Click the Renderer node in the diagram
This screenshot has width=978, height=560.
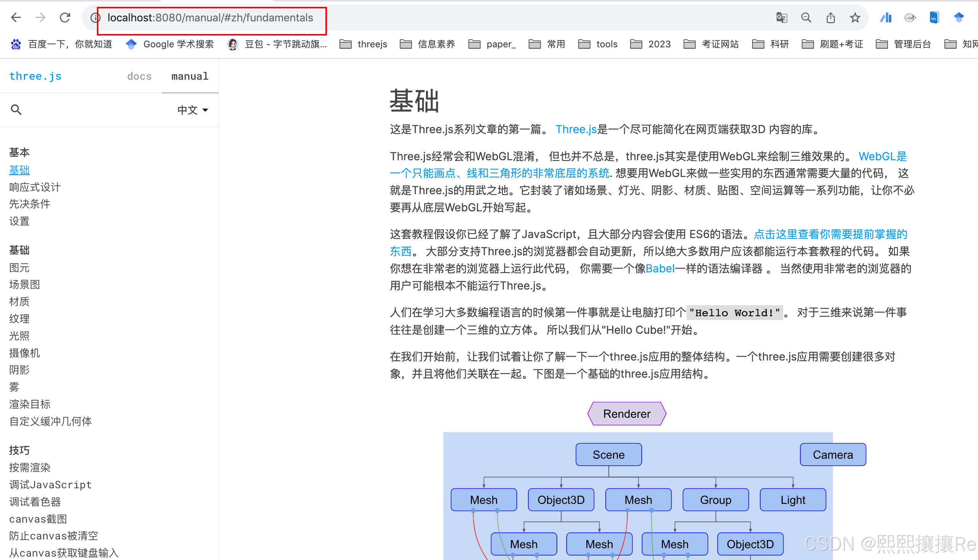pyautogui.click(x=626, y=414)
